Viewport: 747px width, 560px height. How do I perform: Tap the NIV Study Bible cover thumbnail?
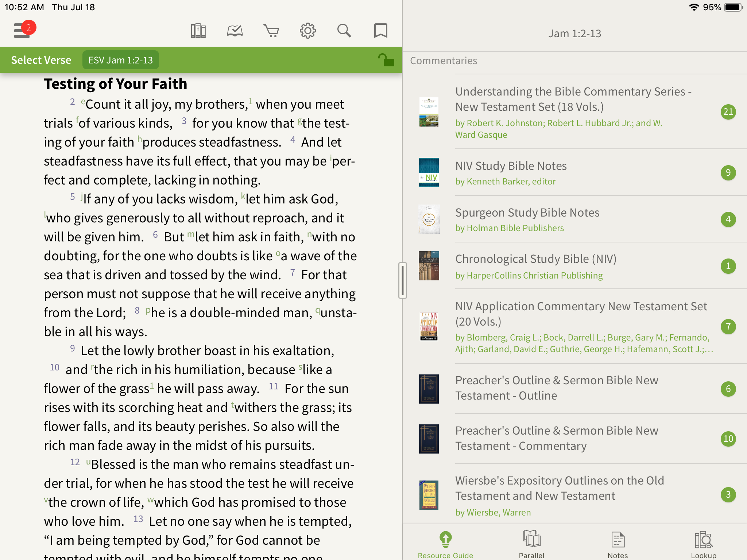coord(429,172)
